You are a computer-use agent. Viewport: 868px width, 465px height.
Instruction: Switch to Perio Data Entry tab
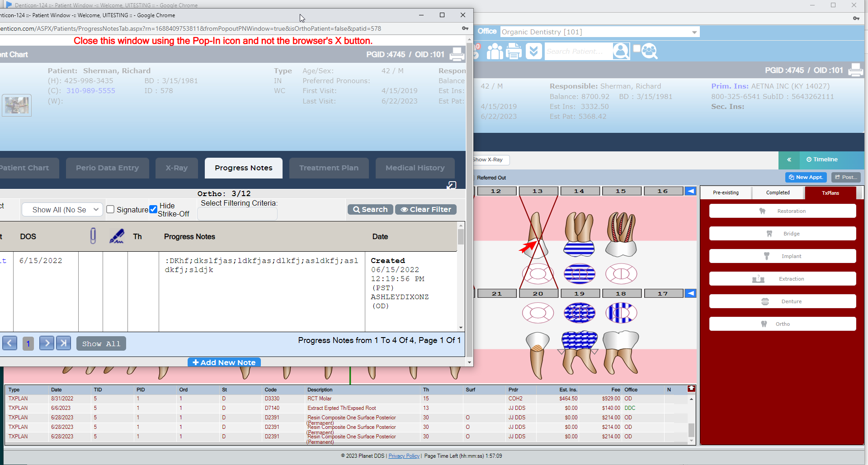107,168
